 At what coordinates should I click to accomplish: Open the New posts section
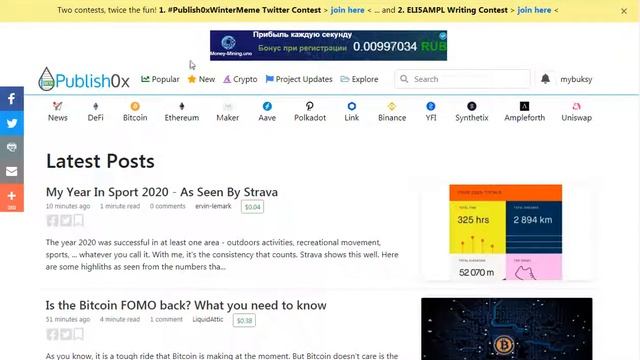click(201, 79)
